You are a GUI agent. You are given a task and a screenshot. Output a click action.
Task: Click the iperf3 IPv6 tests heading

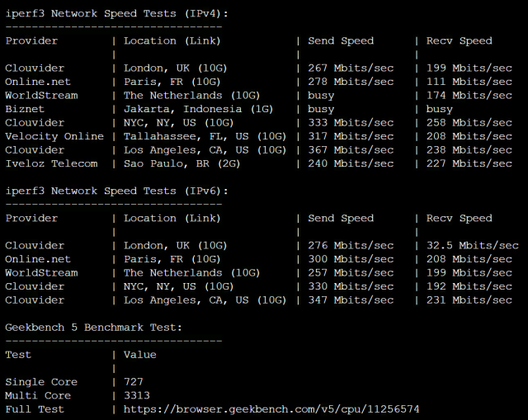116,191
